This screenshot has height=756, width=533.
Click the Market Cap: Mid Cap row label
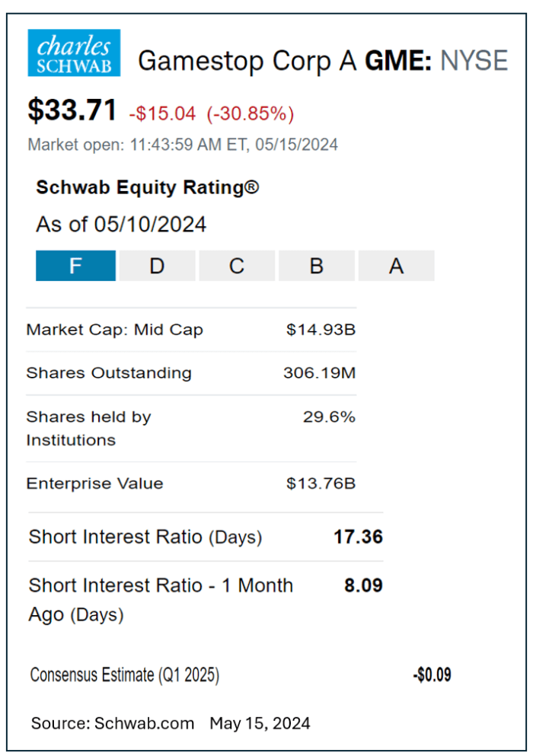(x=114, y=330)
